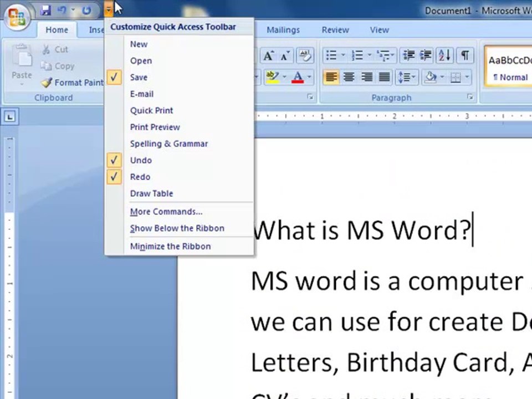Image resolution: width=532 pixels, height=399 pixels.
Task: Uncheck Save in the customize menu
Action: [179, 78]
